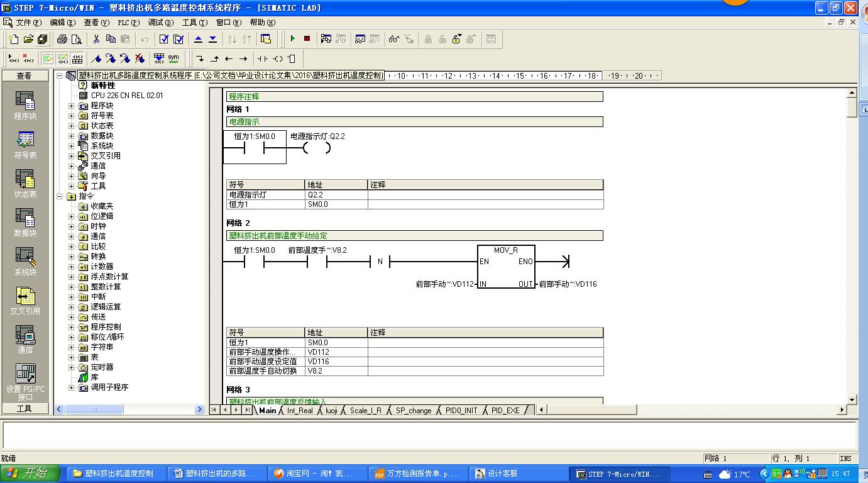Screen dimensions: 868x483
Task: Create a new project with the New icon
Action: click(14, 39)
